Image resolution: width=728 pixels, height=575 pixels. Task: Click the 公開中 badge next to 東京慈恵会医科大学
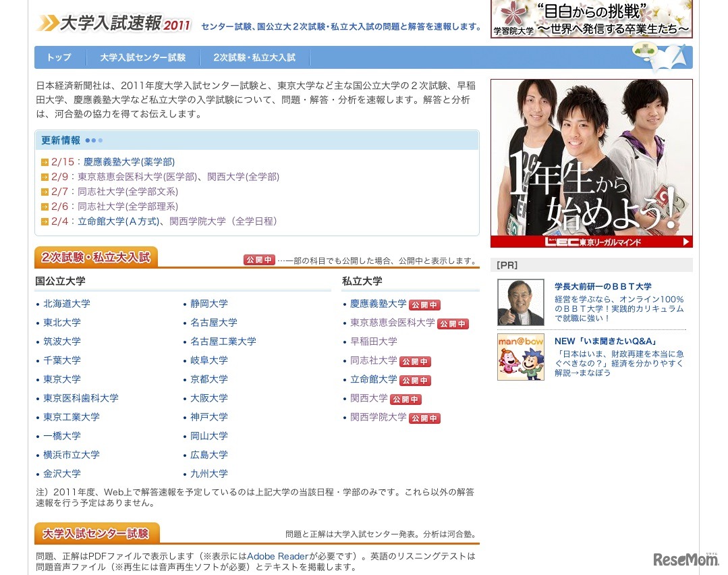(453, 324)
